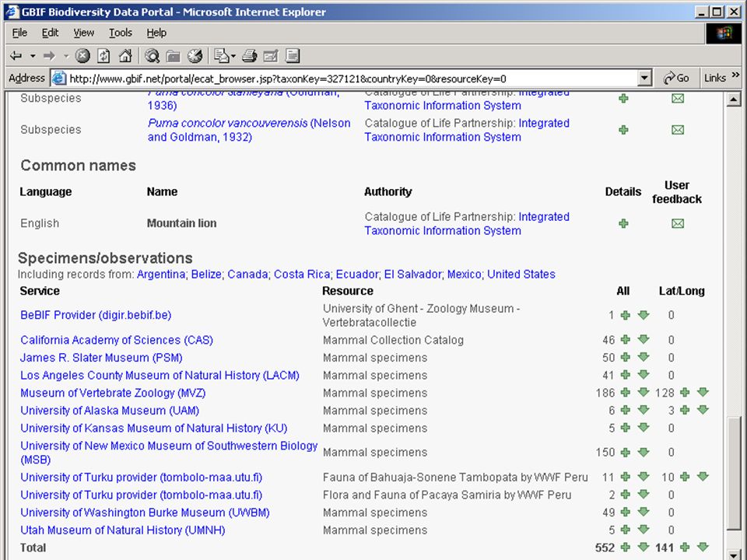Screen dimensions: 747x560
Task: Click the 'Mountain lion' common name text
Action: tap(181, 223)
